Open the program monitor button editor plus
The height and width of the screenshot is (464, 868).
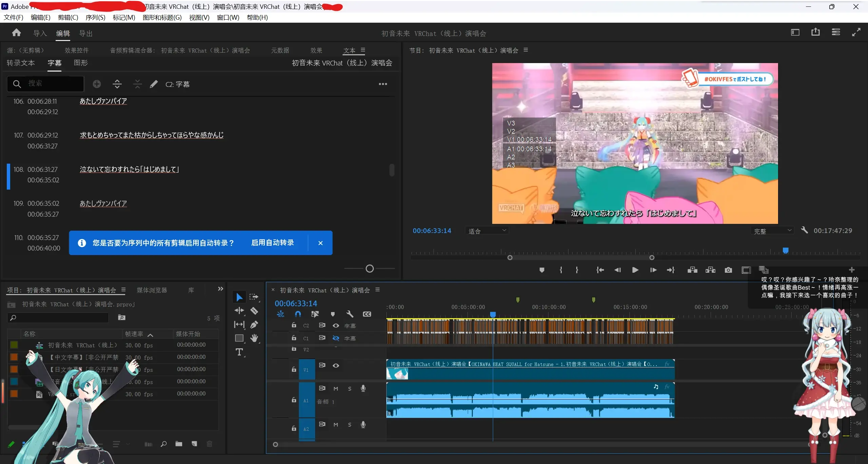[x=851, y=270]
